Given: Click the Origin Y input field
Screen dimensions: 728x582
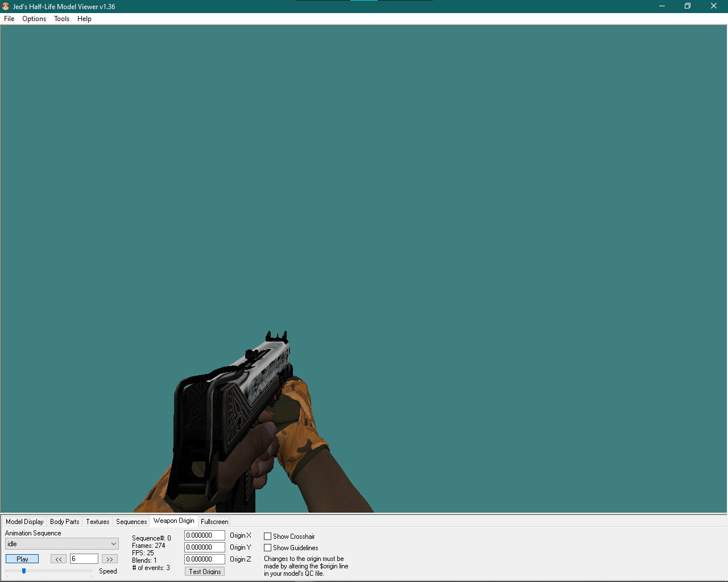Looking at the screenshot, I should 205,547.
